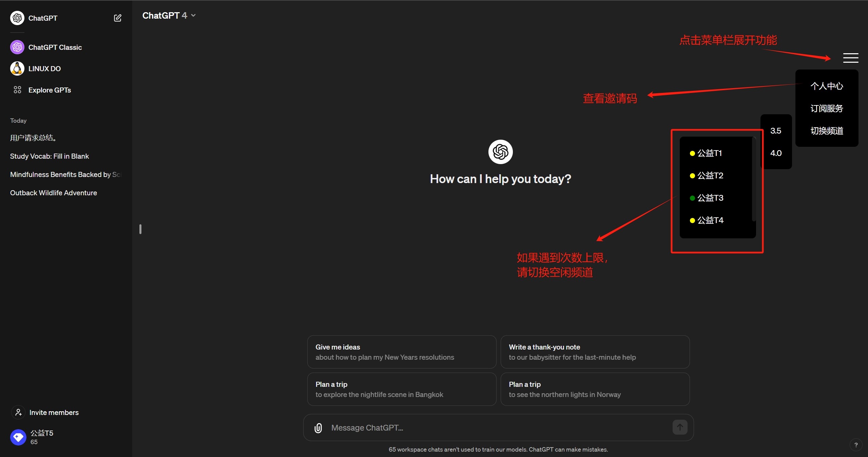Click the send message arrow button
The height and width of the screenshot is (457, 868).
click(680, 428)
